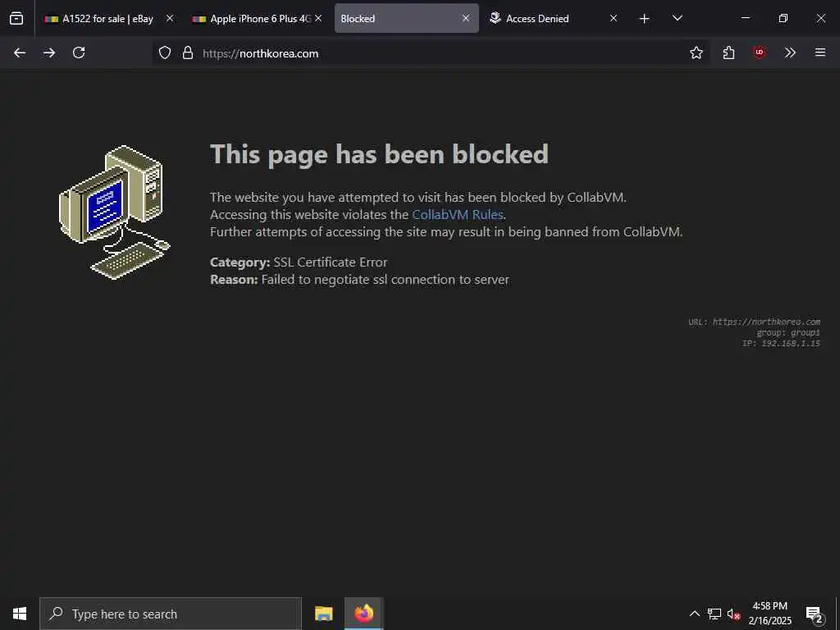Click the "Failed to negotiate ssl connection" reason
840x630 pixels.
386,279
